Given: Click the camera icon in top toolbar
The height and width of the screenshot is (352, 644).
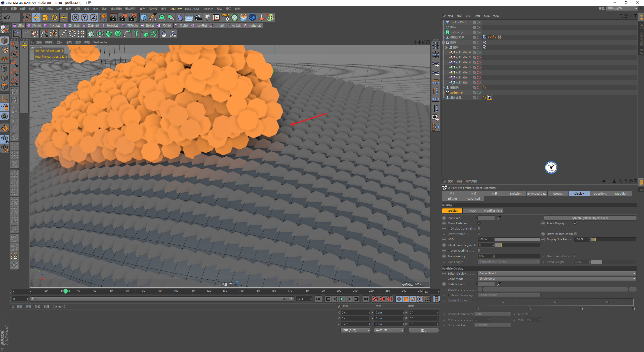Looking at the screenshot, I should (198, 17).
